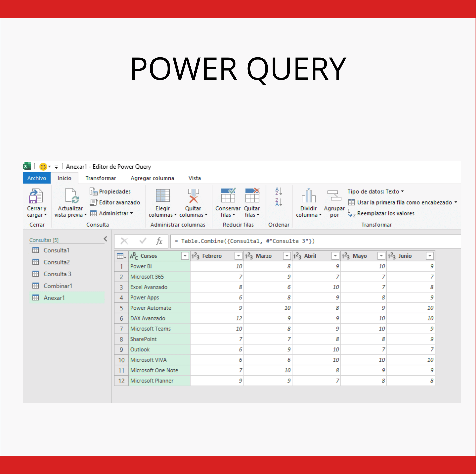Open the quick access toolbar customize arrow
476x474 pixels.
click(x=56, y=167)
